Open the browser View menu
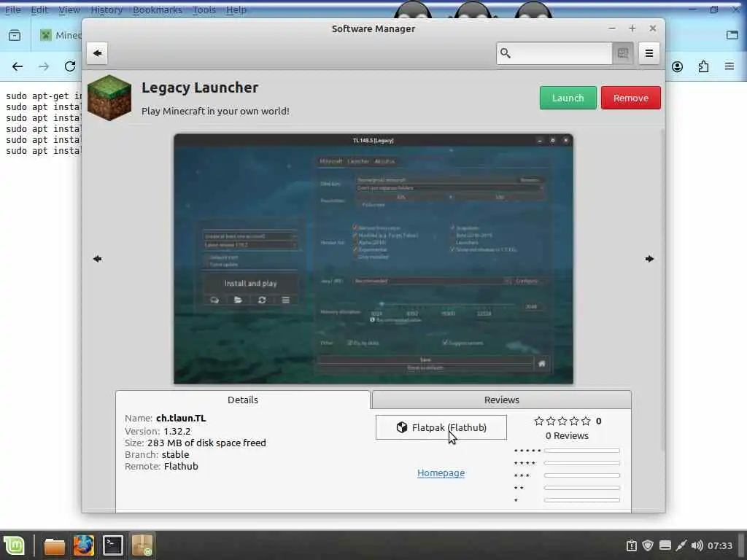Screen dimensions: 747x560 tap(69, 9)
